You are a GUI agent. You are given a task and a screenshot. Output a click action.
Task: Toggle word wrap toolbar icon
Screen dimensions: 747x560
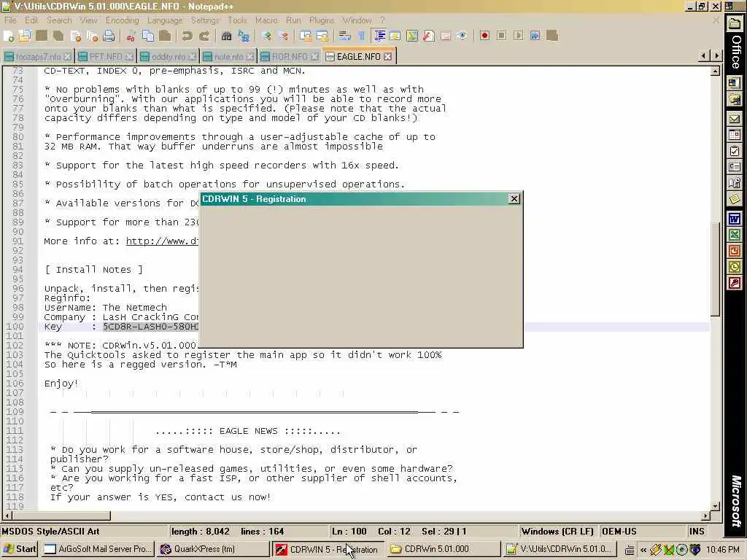point(344,36)
